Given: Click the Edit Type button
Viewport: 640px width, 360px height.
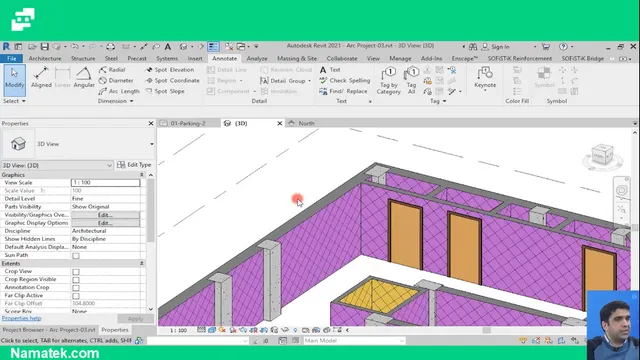Looking at the screenshot, I should pos(134,165).
